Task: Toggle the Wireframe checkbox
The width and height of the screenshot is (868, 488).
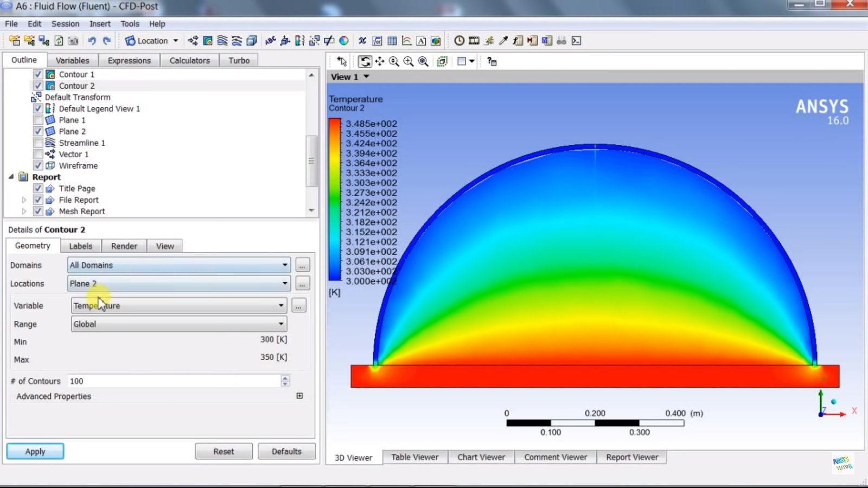Action: tap(38, 165)
